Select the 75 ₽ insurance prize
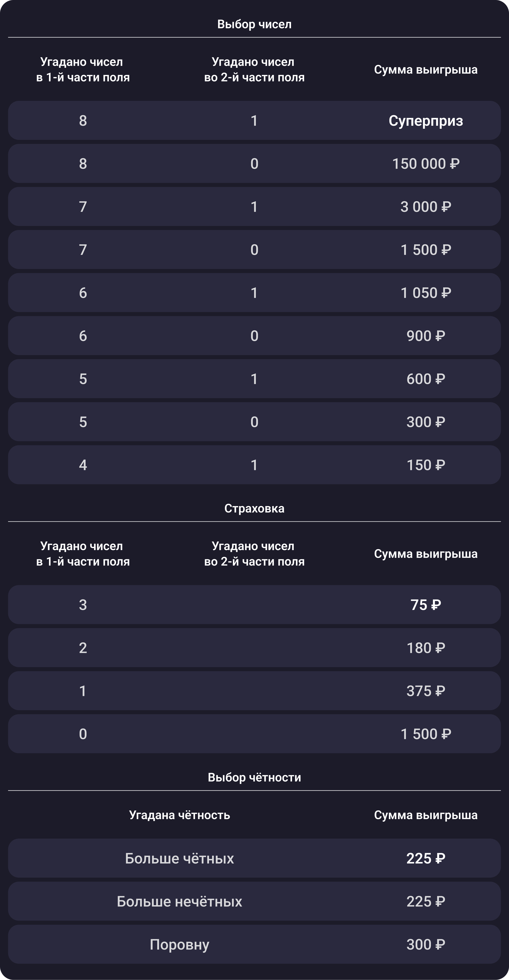 pos(426,605)
